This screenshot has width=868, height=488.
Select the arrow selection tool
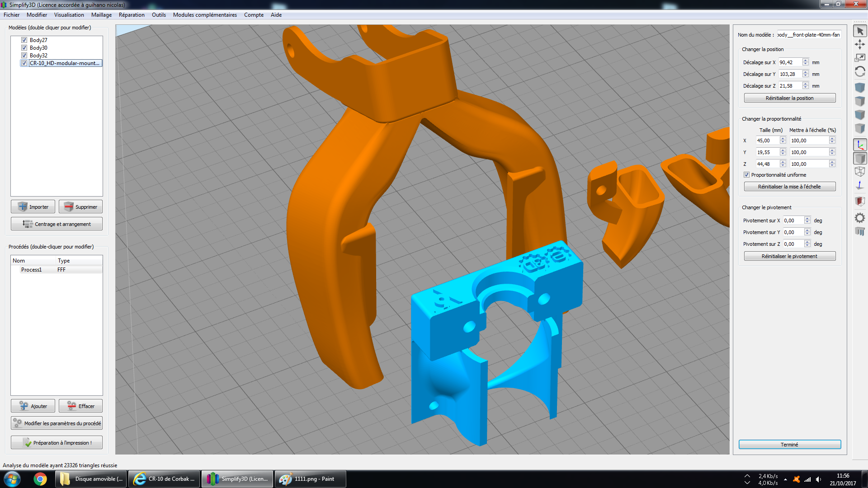[x=860, y=31]
